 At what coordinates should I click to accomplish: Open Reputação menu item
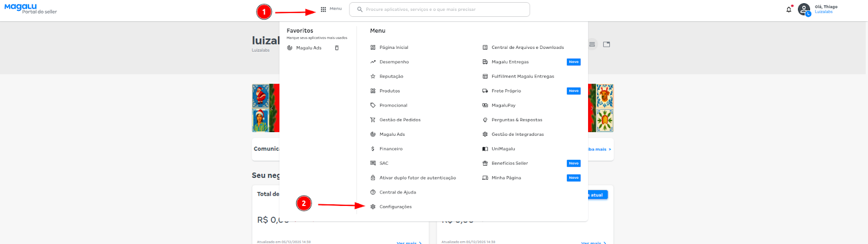(x=392, y=77)
